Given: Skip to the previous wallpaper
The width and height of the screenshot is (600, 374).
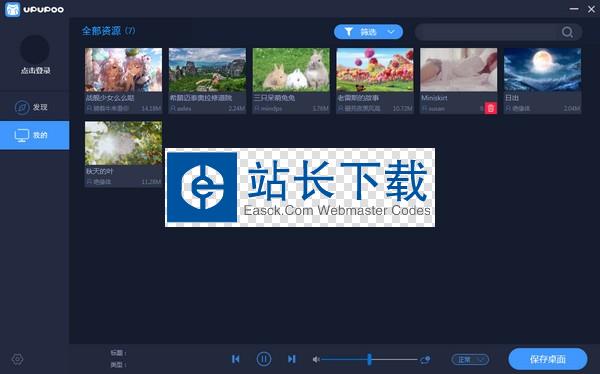Looking at the screenshot, I should click(x=236, y=359).
